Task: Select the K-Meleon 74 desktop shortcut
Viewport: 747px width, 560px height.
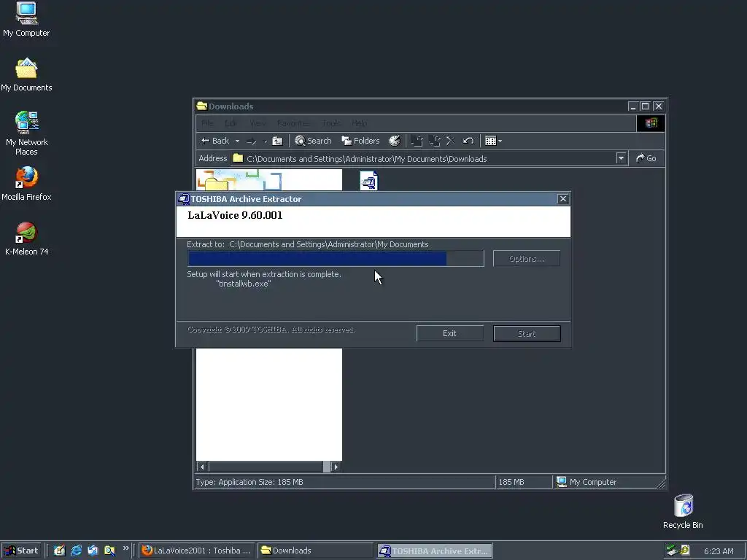Action: coord(26,239)
